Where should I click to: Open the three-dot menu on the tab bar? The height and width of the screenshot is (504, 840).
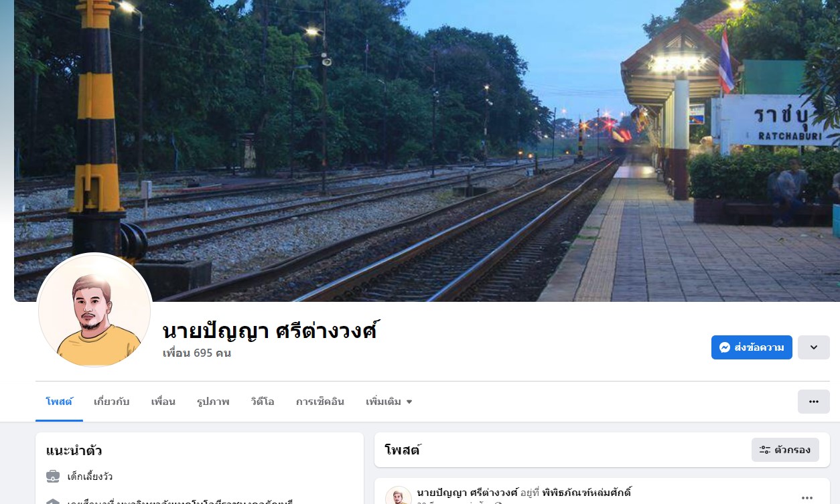pyautogui.click(x=814, y=402)
